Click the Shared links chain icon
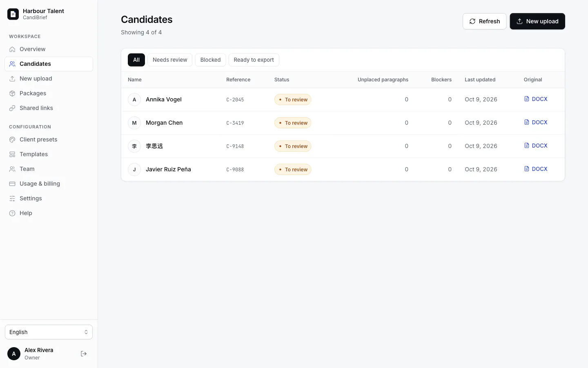Screen dimensions: 588x368 tap(12, 108)
